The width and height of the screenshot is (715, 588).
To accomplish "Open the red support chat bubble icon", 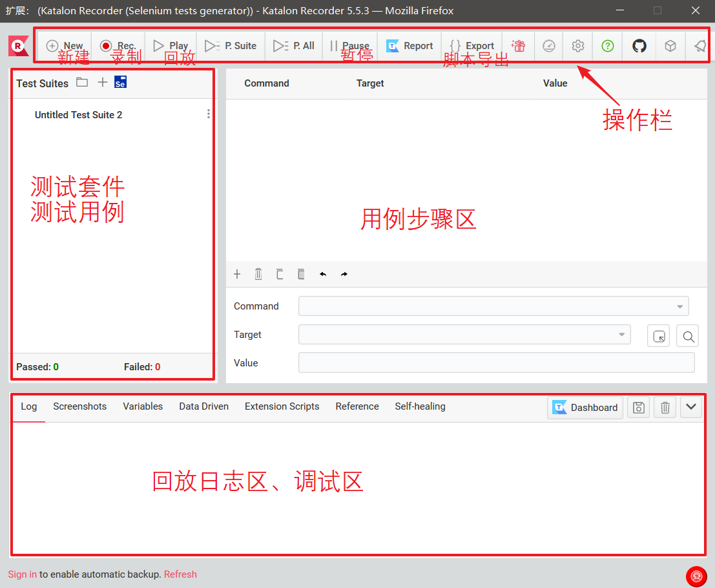I will [x=696, y=576].
